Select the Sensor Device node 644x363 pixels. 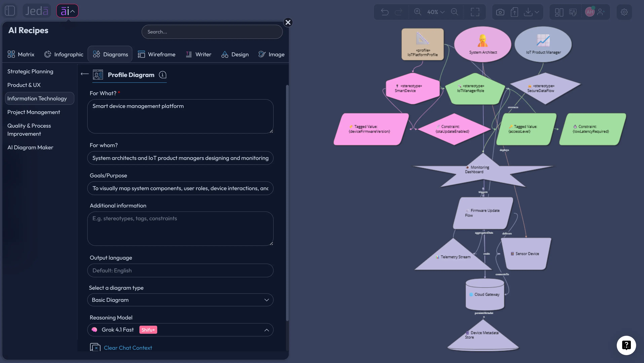point(526,254)
